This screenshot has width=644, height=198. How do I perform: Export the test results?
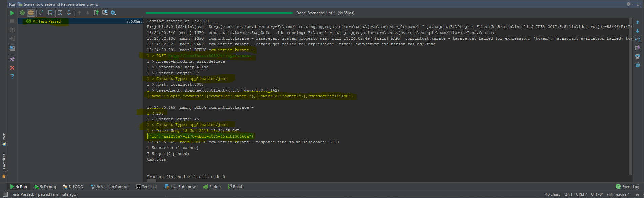pyautogui.click(x=96, y=13)
